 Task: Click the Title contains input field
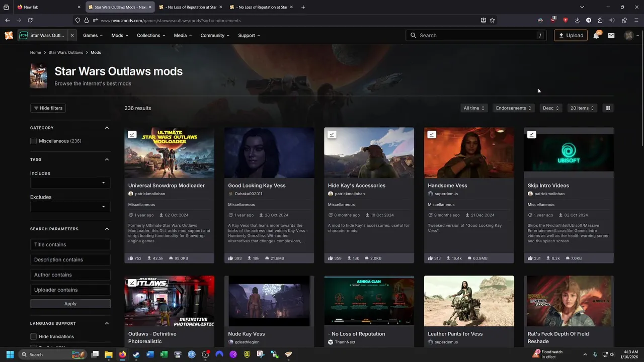coord(70,244)
